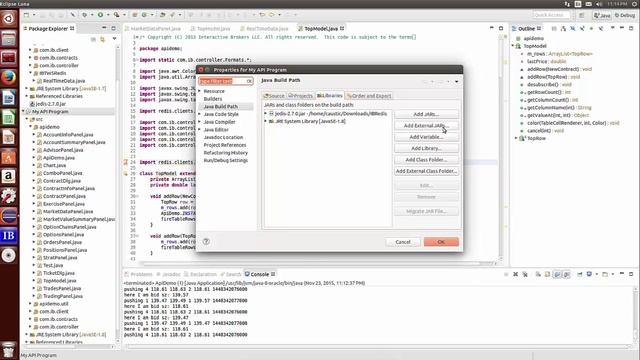Switch to the Debug perspective

(625, 15)
